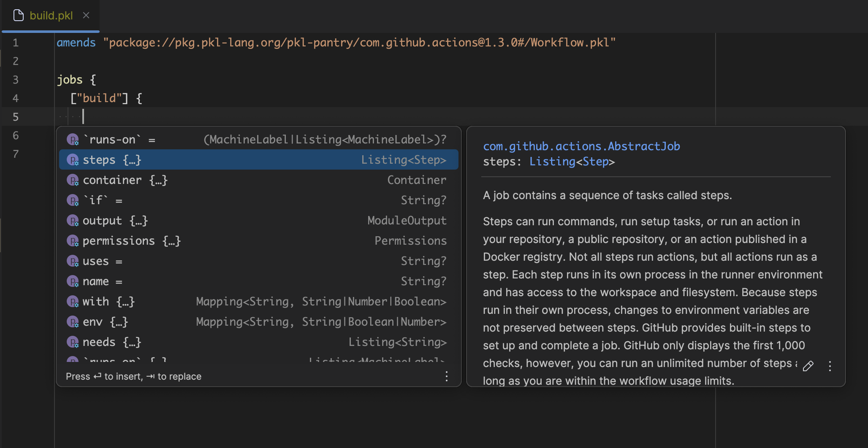This screenshot has width=868, height=448.
Task: Click the property icon beside "container" suggestion
Action: click(73, 180)
